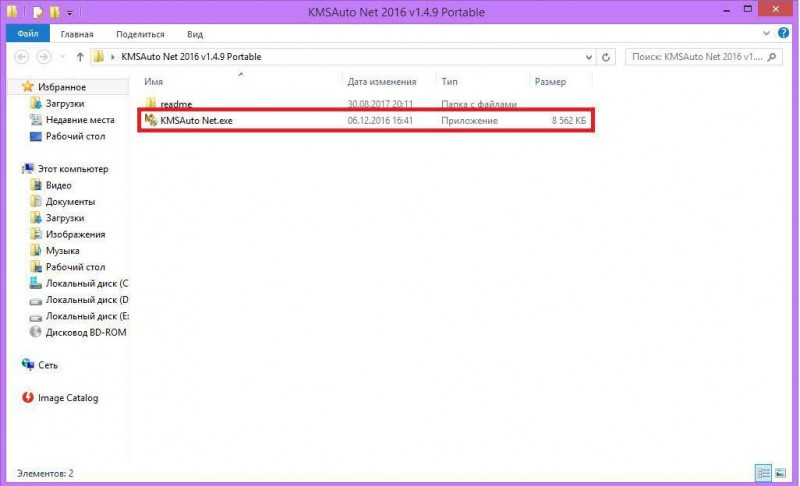
Task: Click the folder icon in the title bar
Action: click(x=11, y=11)
